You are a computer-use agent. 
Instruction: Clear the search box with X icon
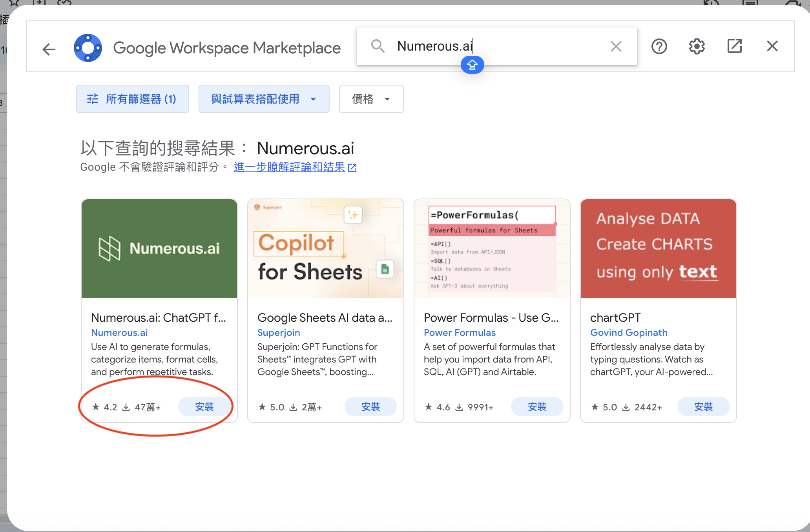pos(616,46)
